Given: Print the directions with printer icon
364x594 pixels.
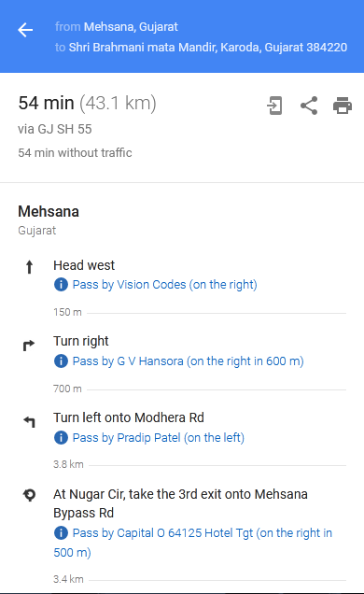Looking at the screenshot, I should (x=343, y=106).
